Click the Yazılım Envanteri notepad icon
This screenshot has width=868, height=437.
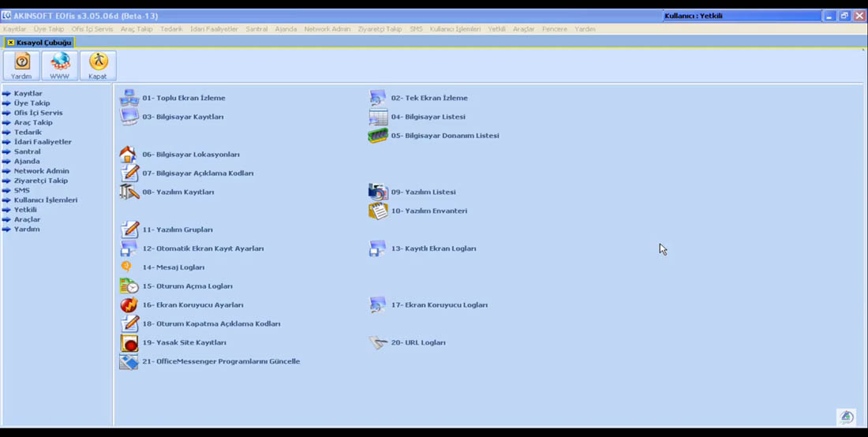378,211
